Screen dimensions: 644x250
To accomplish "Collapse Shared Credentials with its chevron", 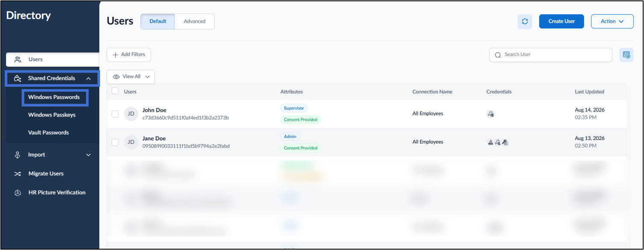I will click(89, 78).
